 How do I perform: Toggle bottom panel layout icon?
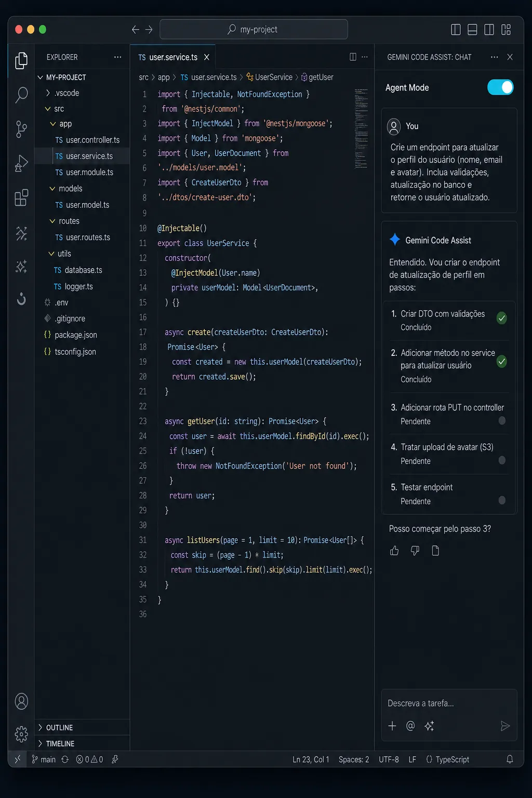click(472, 30)
